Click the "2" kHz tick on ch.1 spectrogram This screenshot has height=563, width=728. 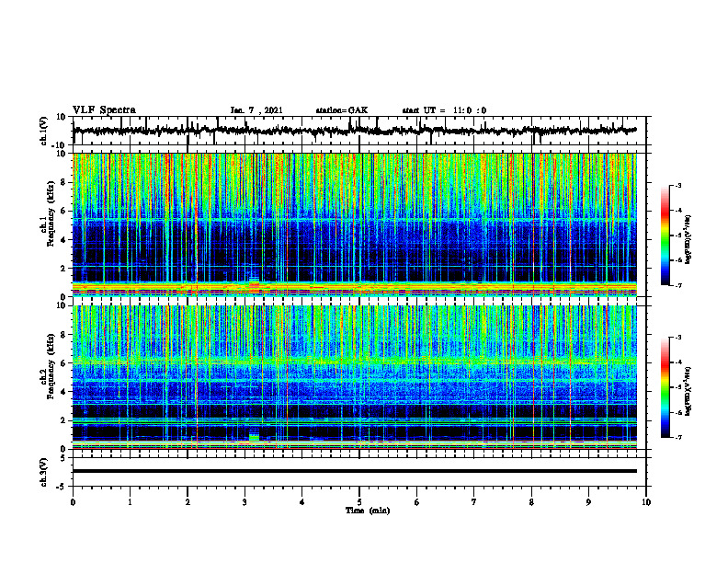click(x=63, y=268)
